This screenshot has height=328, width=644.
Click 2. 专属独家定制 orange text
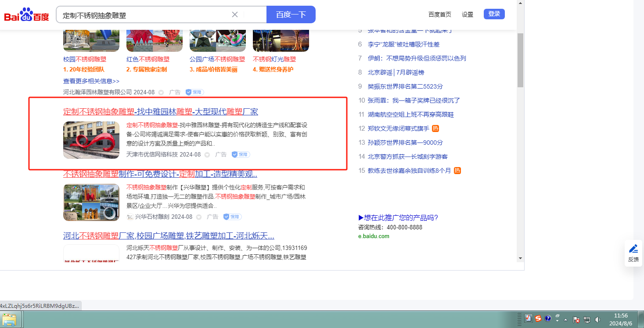tap(147, 70)
